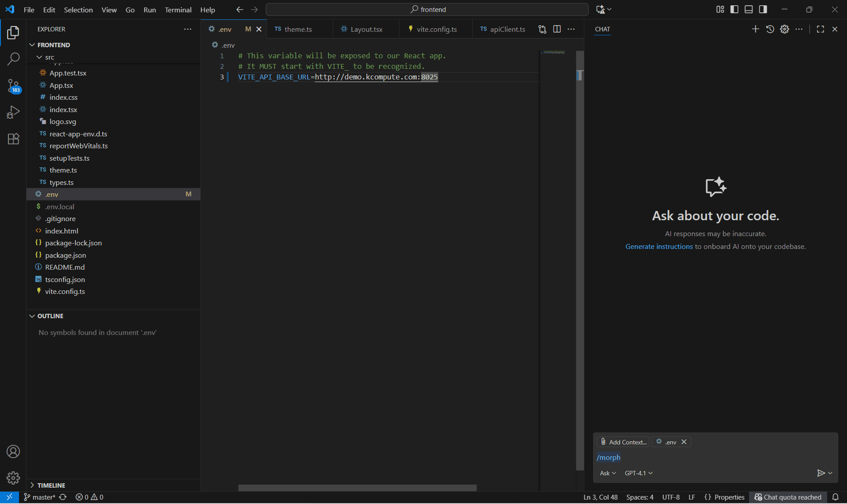Open chat panel more actions ellipsis

[799, 29]
